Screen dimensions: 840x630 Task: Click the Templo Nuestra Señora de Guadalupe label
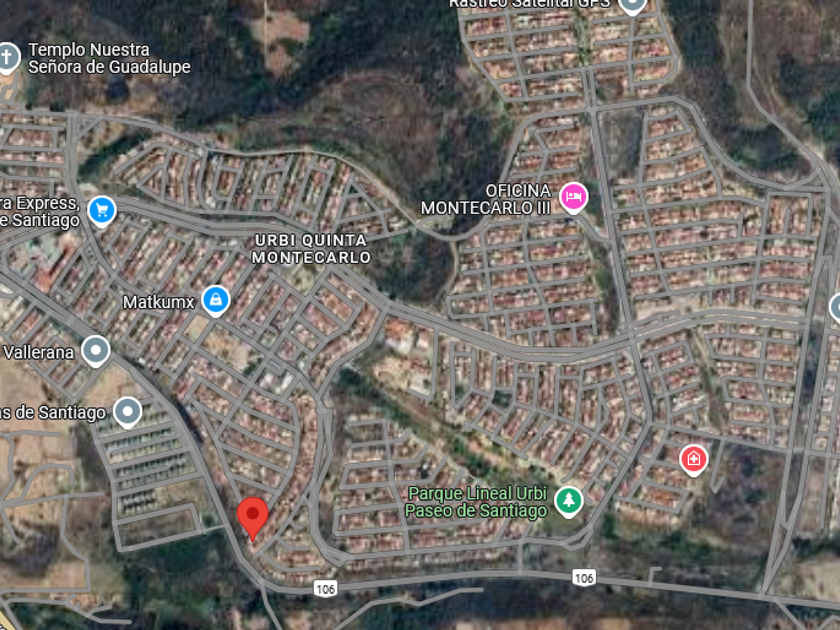coord(109,58)
